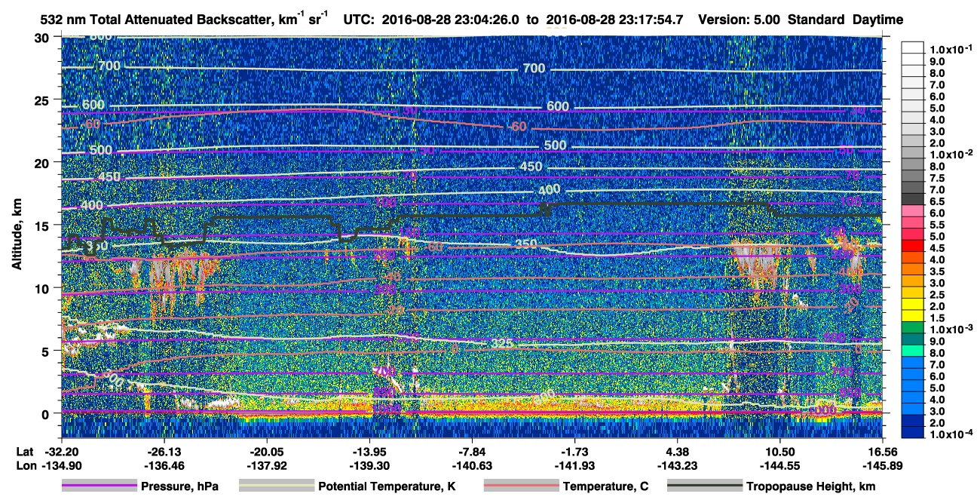
Task: Click longitude value '-143.23'
Action: [678, 466]
